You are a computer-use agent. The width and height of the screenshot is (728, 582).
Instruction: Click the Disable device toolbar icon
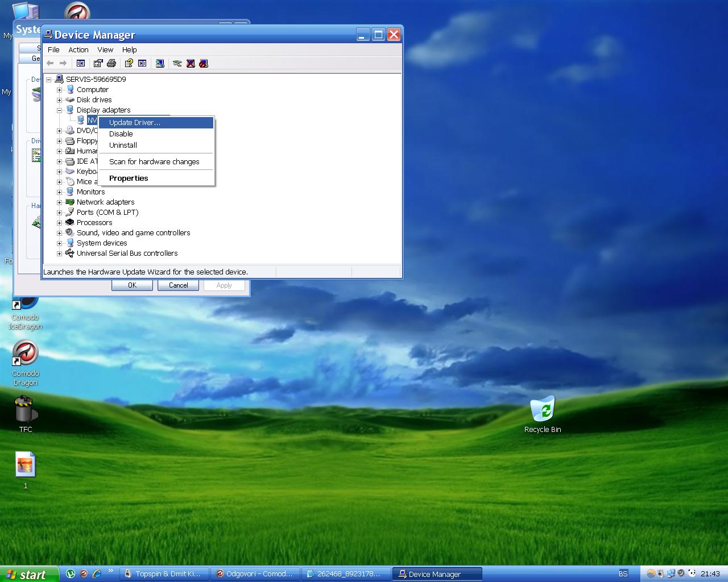point(204,63)
